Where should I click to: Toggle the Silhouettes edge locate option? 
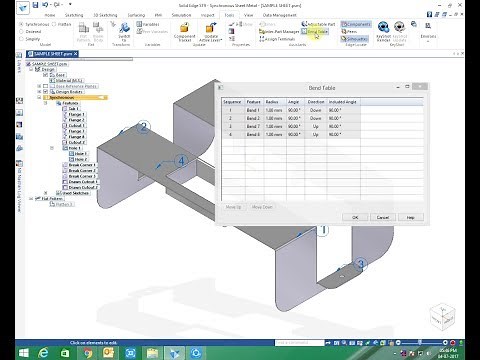[354, 39]
